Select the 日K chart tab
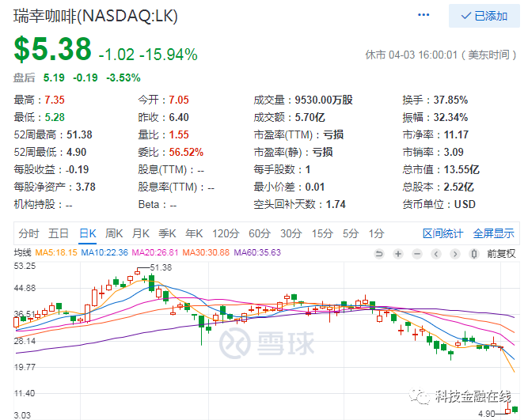The height and width of the screenshot is (420, 528). pyautogui.click(x=88, y=233)
